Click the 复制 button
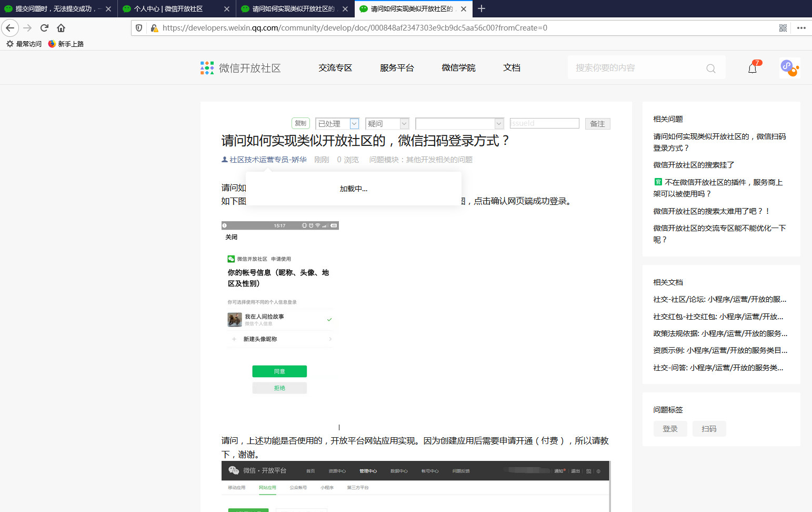Screen dimensions: 812x512 [x=300, y=123]
